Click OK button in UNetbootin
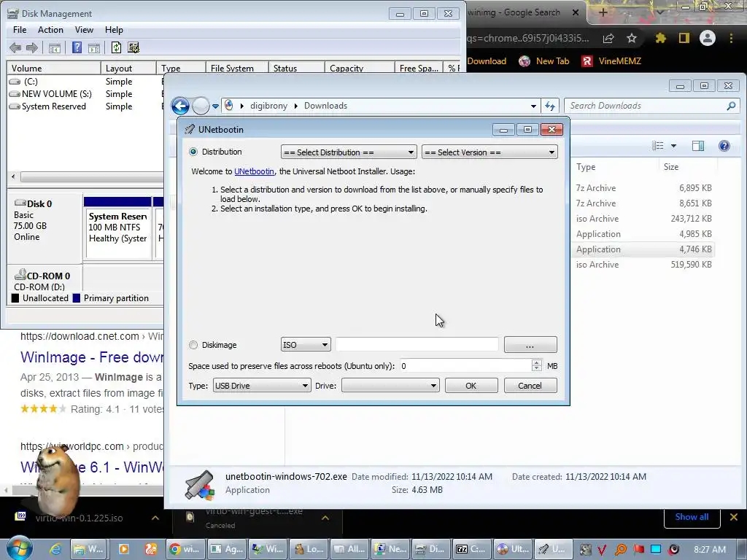 tap(471, 386)
